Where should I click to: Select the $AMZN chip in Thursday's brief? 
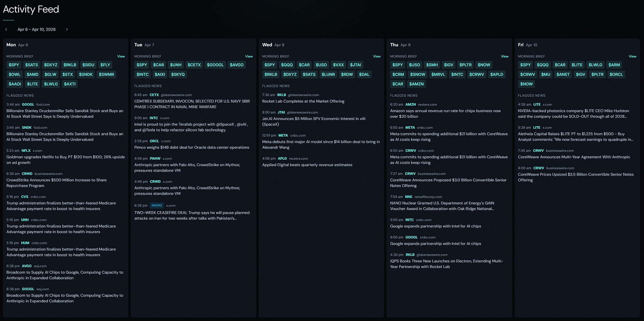click(416, 84)
